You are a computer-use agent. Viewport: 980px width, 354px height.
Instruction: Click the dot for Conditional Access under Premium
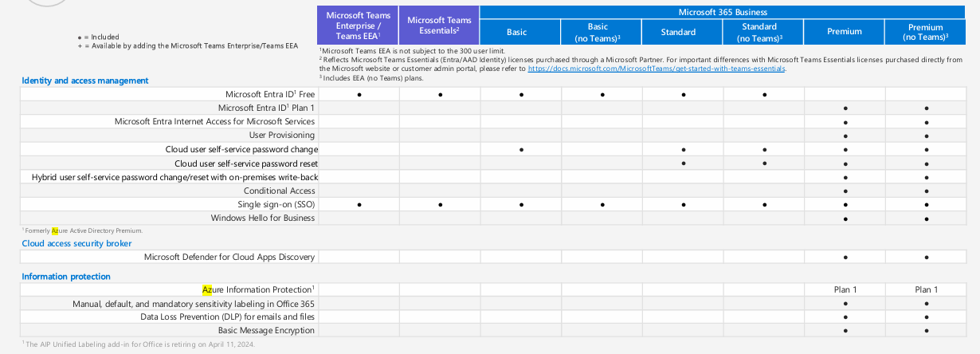pos(845,191)
